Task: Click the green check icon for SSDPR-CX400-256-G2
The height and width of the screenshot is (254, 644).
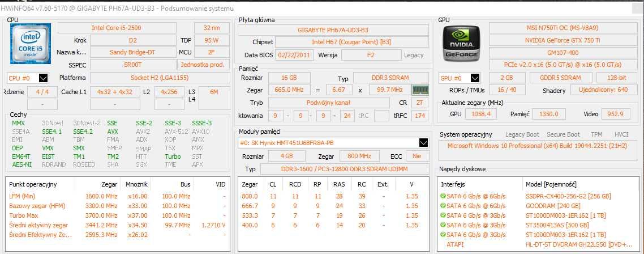Action: point(443,196)
